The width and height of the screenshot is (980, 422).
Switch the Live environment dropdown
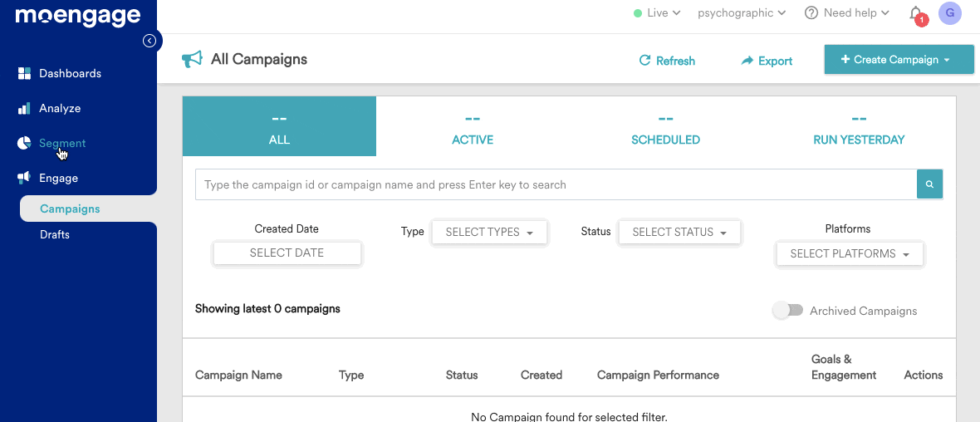point(657,13)
